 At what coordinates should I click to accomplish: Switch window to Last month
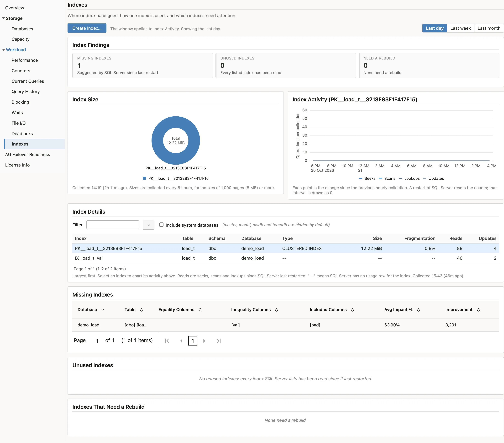pos(489,28)
